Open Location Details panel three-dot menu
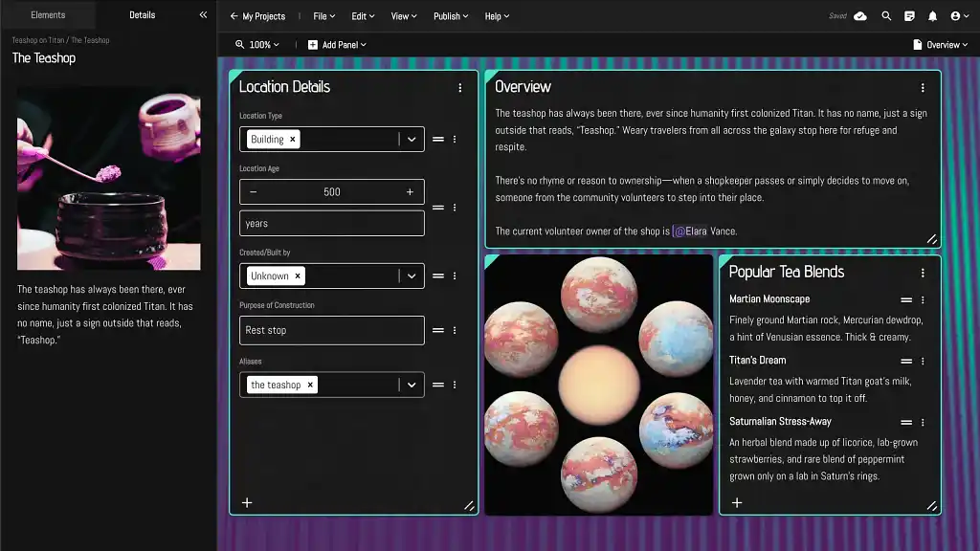Viewport: 980px width, 551px height. pyautogui.click(x=459, y=88)
